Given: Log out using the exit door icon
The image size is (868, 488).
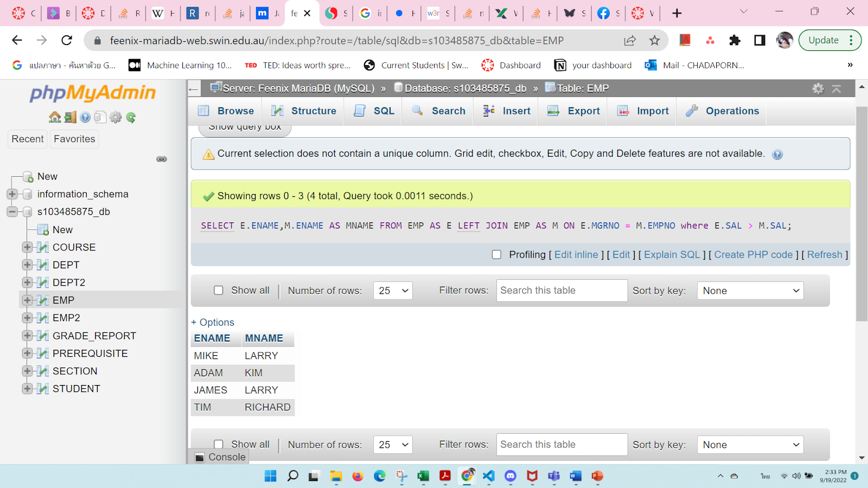Looking at the screenshot, I should [x=71, y=117].
